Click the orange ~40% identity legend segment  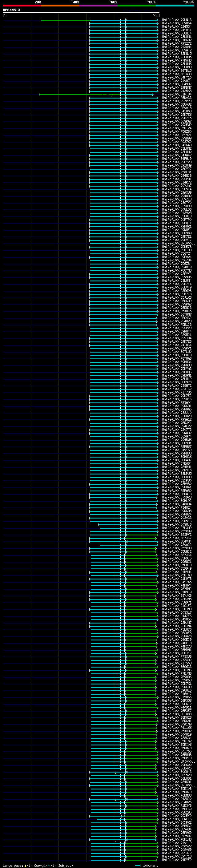tap(60, 6)
